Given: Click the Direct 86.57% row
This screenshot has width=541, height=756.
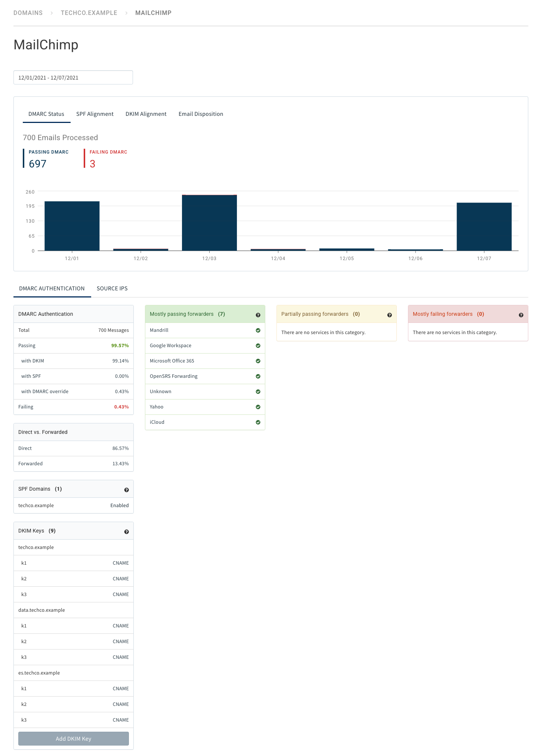Looking at the screenshot, I should [x=74, y=448].
